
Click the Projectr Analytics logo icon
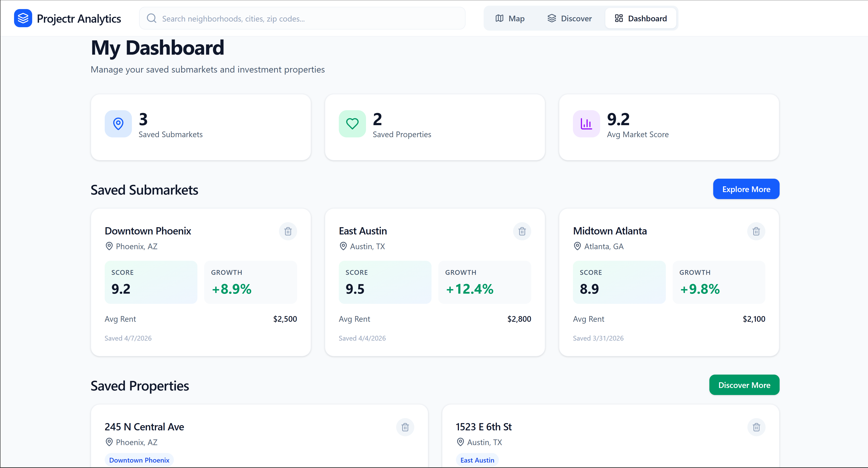[23, 18]
